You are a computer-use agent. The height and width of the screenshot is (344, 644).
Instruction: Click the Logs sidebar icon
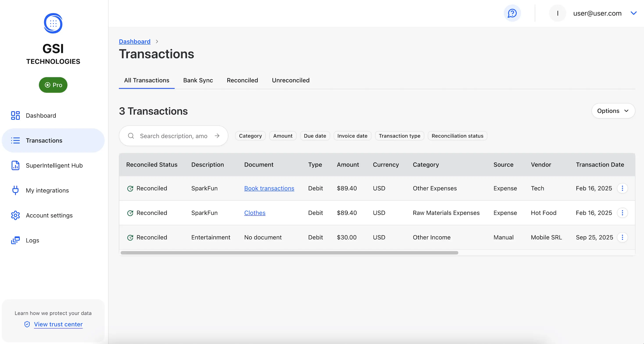coord(15,240)
